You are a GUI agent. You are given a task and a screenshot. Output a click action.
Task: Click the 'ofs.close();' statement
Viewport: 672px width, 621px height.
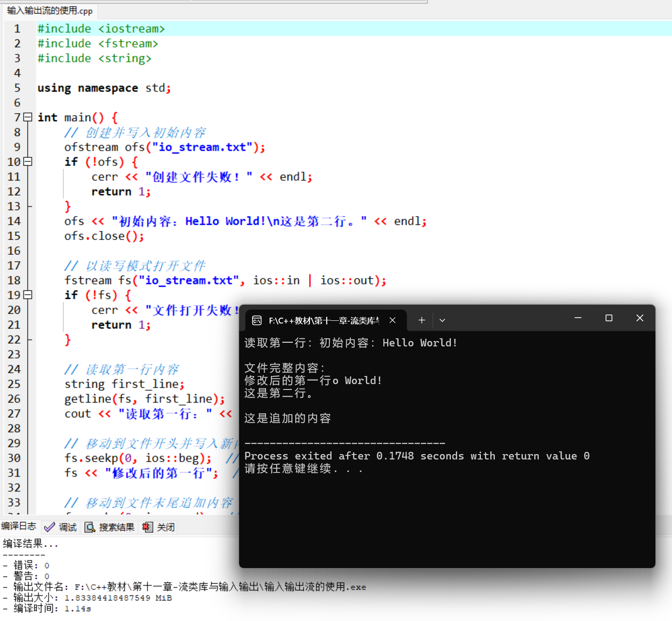[x=104, y=236]
